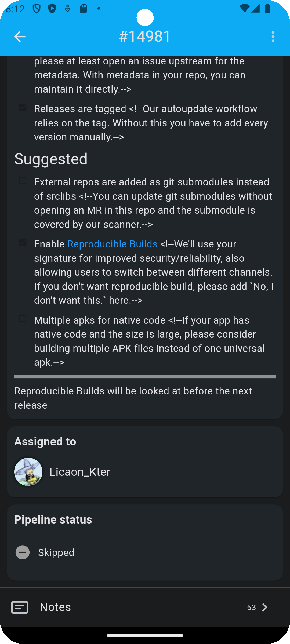Tap the SD card status icon
The width and height of the screenshot is (290, 644).
pos(83,9)
